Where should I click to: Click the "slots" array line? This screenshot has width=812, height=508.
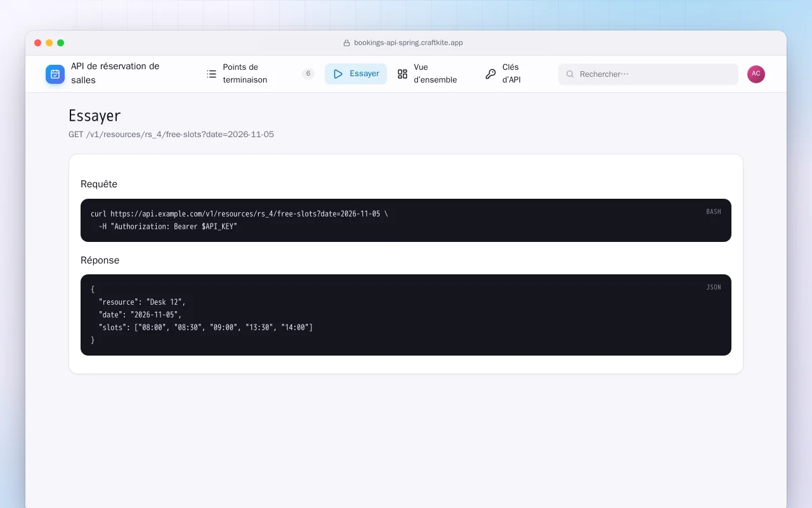(x=206, y=328)
